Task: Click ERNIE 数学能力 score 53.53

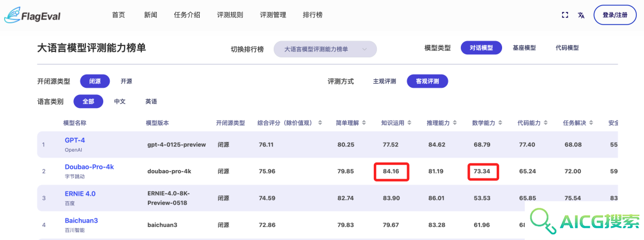Action: pos(482,198)
